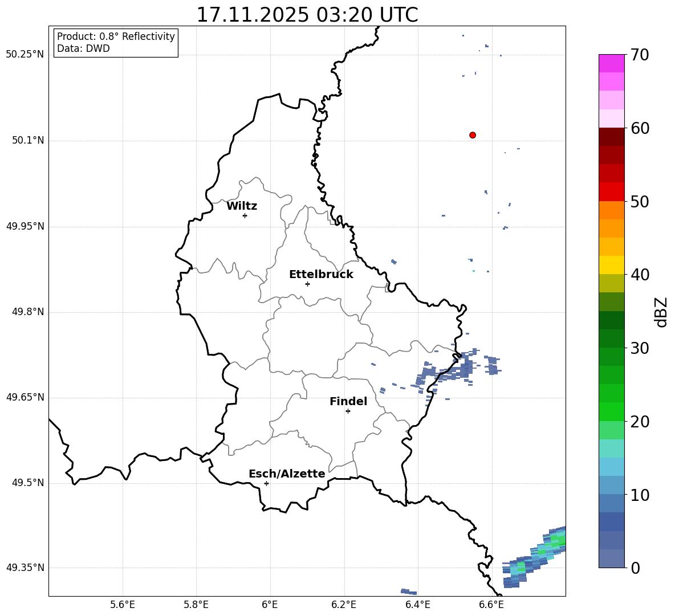This screenshot has height=616, width=675.
Task: Click the Wiltz station cross marker
Action: coord(245,215)
